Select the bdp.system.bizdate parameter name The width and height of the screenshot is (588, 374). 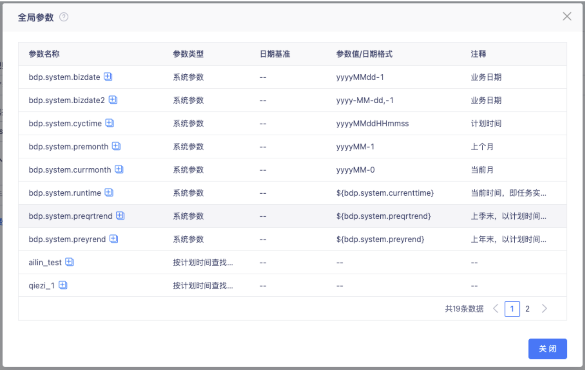[64, 77]
